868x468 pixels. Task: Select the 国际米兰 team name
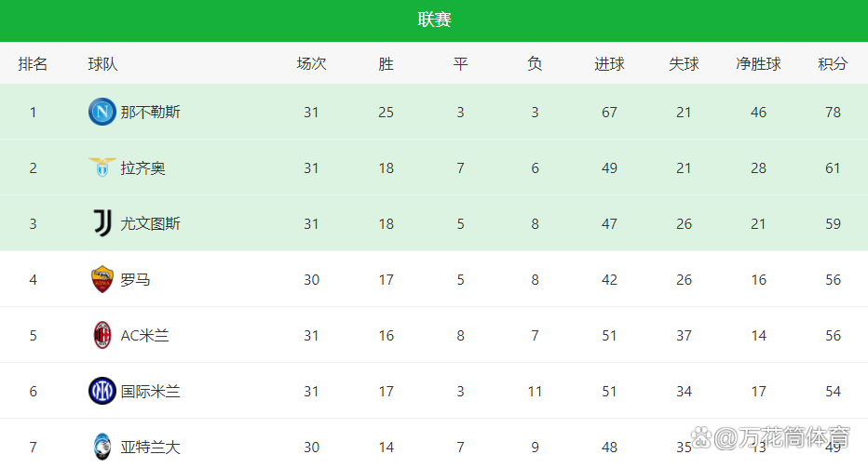(151, 392)
